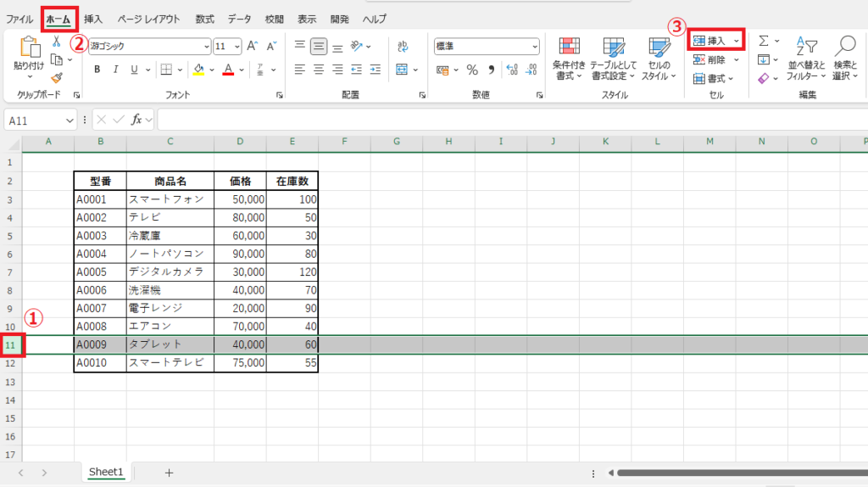
Task: Toggle top vertical alignment
Action: pos(299,46)
